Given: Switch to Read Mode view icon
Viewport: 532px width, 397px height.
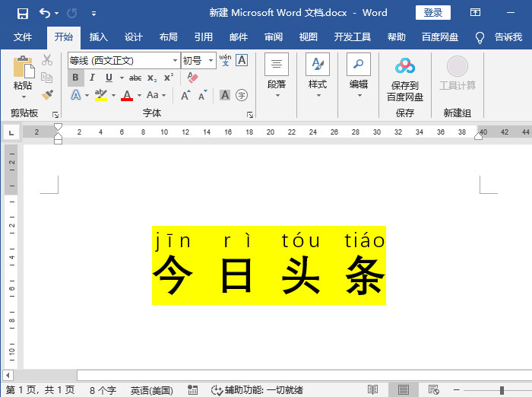Looking at the screenshot, I should coord(372,390).
